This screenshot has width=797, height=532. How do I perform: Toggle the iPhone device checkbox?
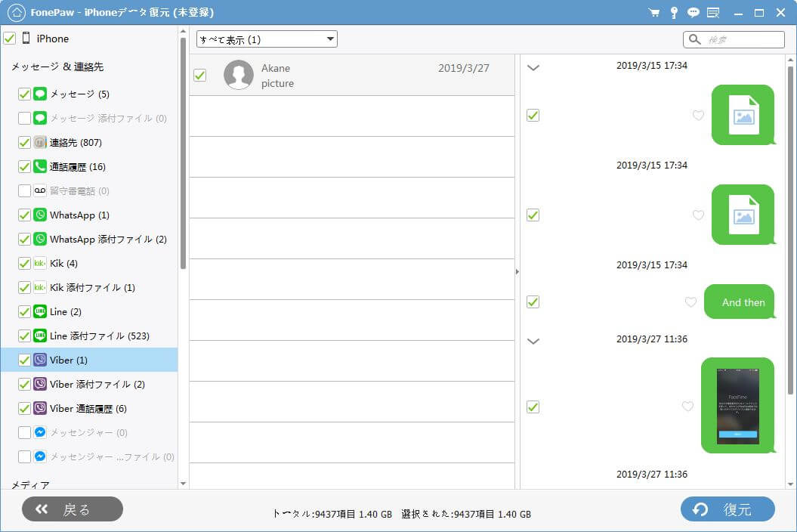(x=10, y=38)
